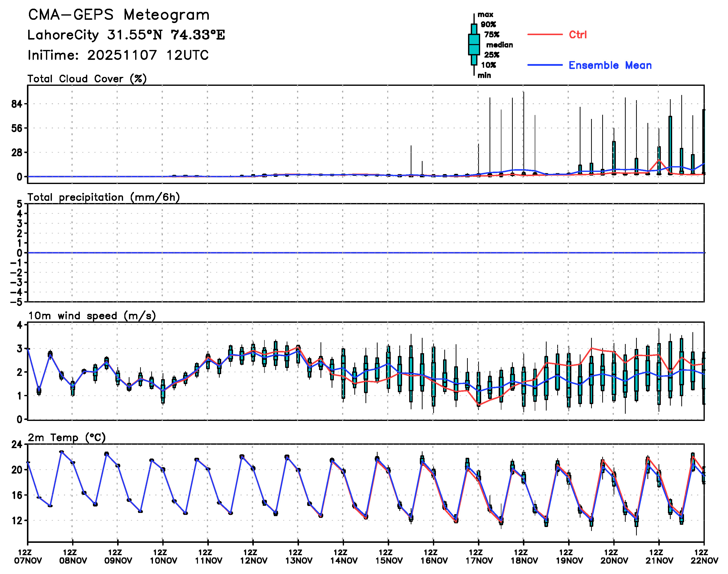Click the Ensemble Mean legend label

coord(610,65)
